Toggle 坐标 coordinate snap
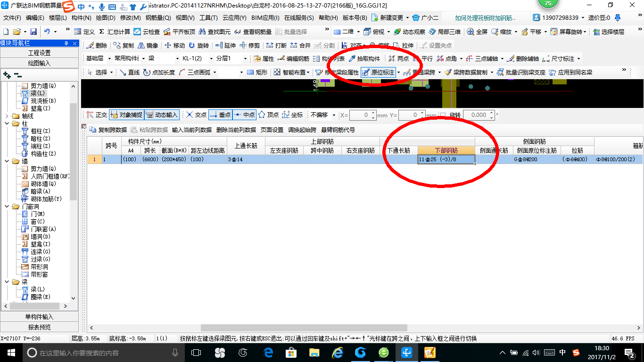This screenshot has width=644, height=362. click(x=292, y=115)
